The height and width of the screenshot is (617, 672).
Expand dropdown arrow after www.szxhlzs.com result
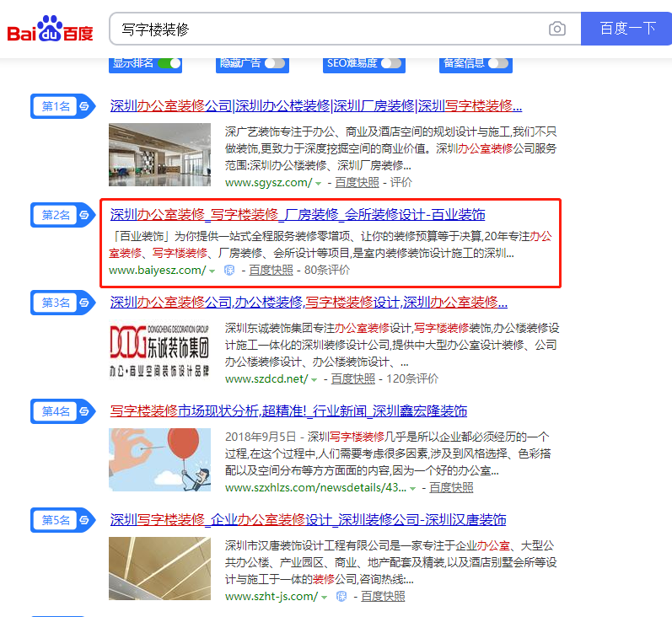click(412, 489)
